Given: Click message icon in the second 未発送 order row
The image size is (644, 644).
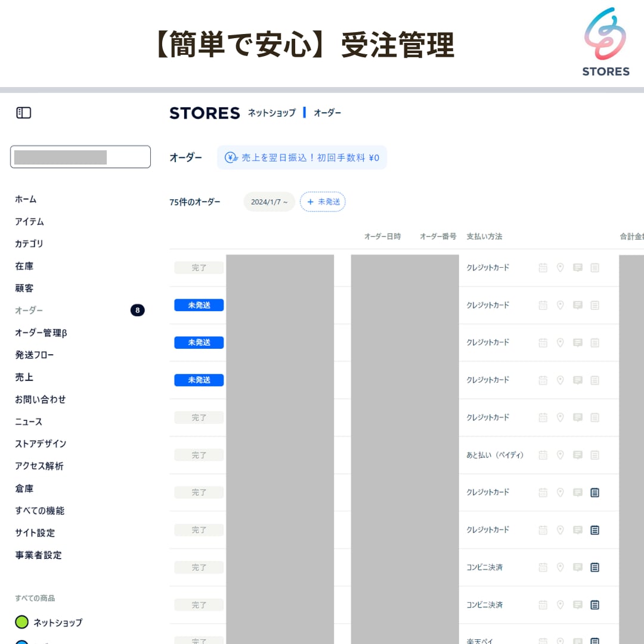Looking at the screenshot, I should click(577, 342).
